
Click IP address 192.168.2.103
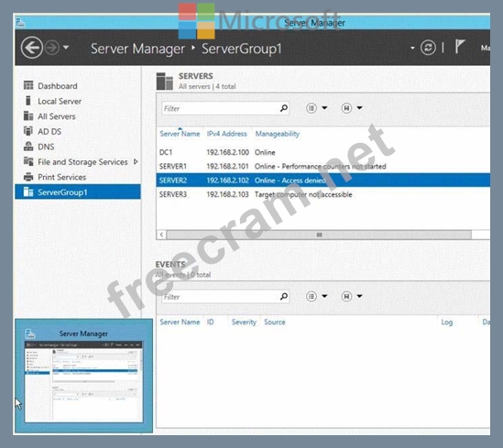227,194
